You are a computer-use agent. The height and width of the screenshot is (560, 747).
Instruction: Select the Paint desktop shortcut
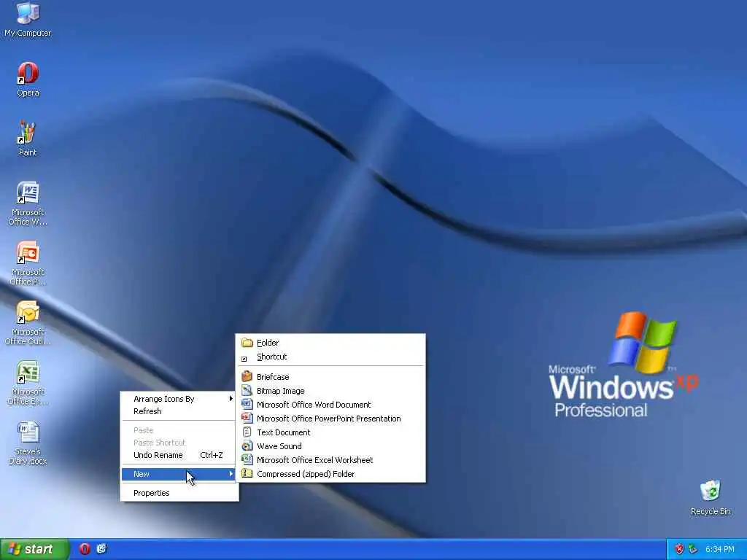coord(27,139)
